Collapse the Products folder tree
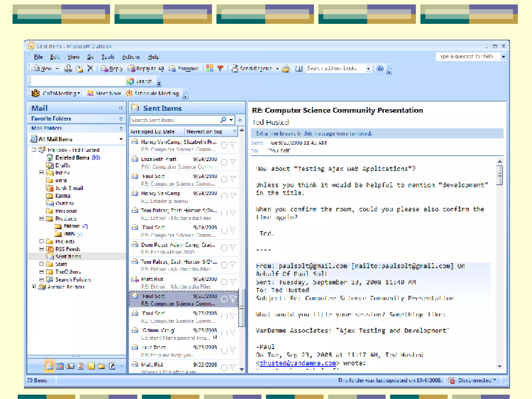This screenshot has height=399, width=532. [42, 218]
